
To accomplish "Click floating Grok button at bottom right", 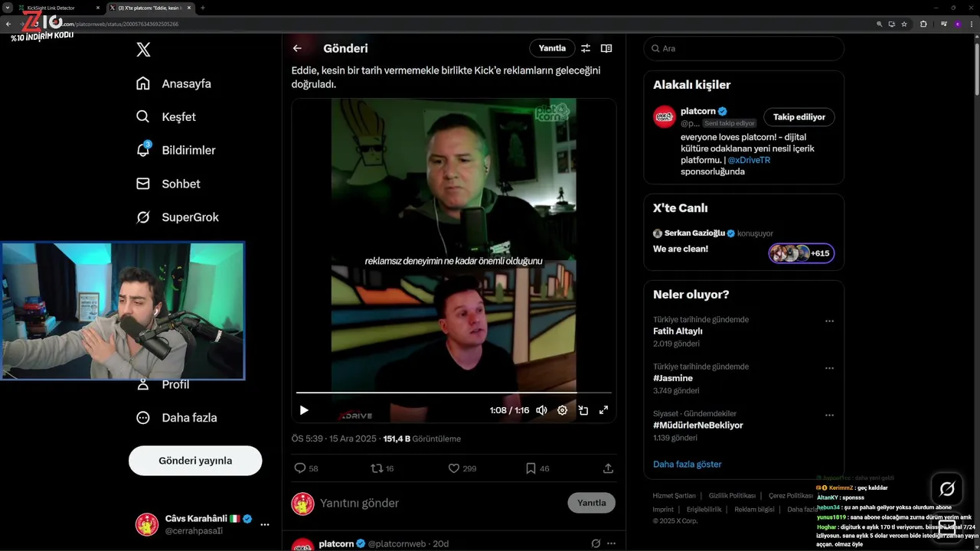I will (947, 489).
